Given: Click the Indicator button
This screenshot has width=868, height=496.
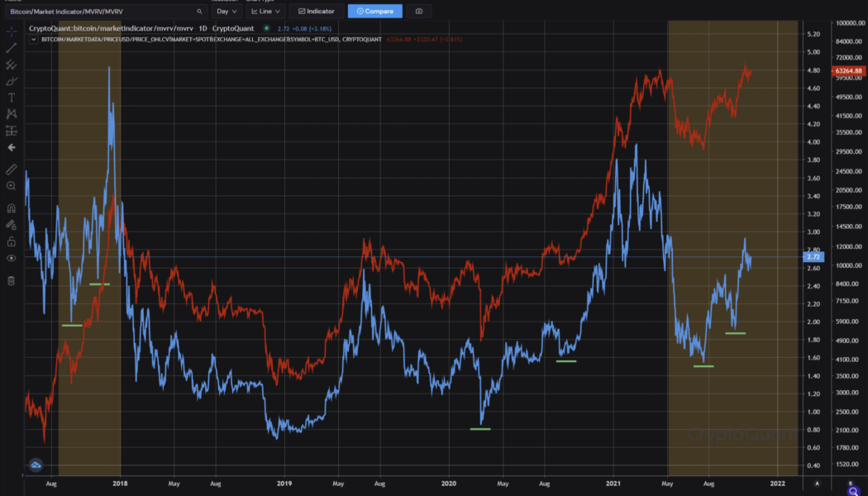Looking at the screenshot, I should 315,11.
